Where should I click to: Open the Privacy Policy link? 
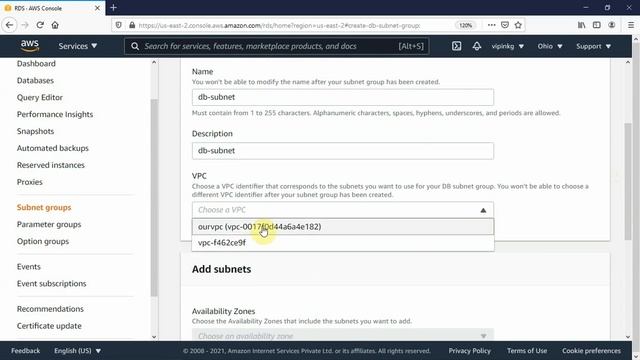tap(469, 351)
